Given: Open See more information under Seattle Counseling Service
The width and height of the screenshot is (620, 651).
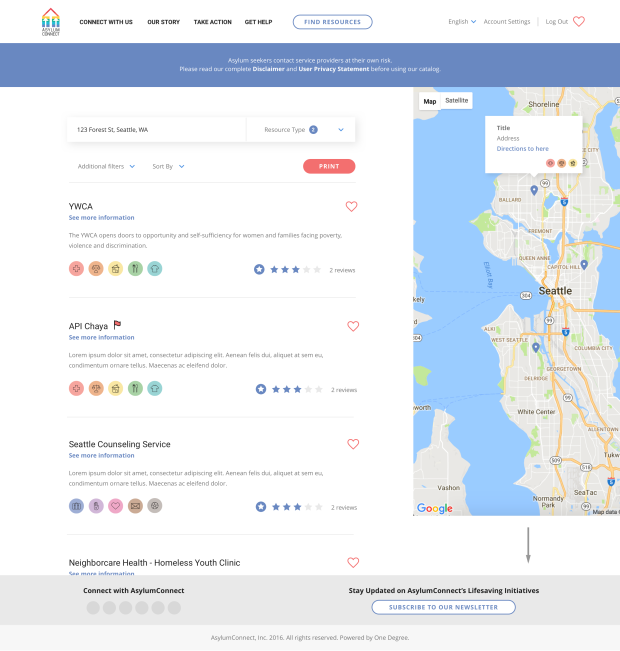Looking at the screenshot, I should click(101, 455).
